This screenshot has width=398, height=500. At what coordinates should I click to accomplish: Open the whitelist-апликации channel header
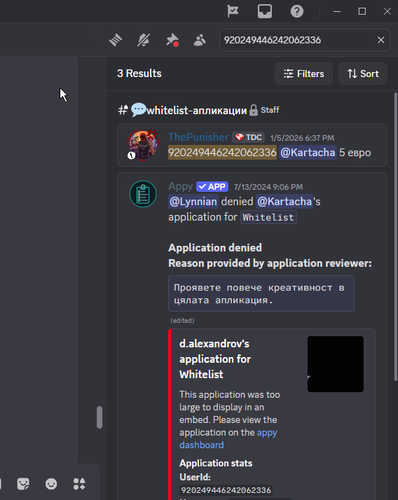point(199,110)
